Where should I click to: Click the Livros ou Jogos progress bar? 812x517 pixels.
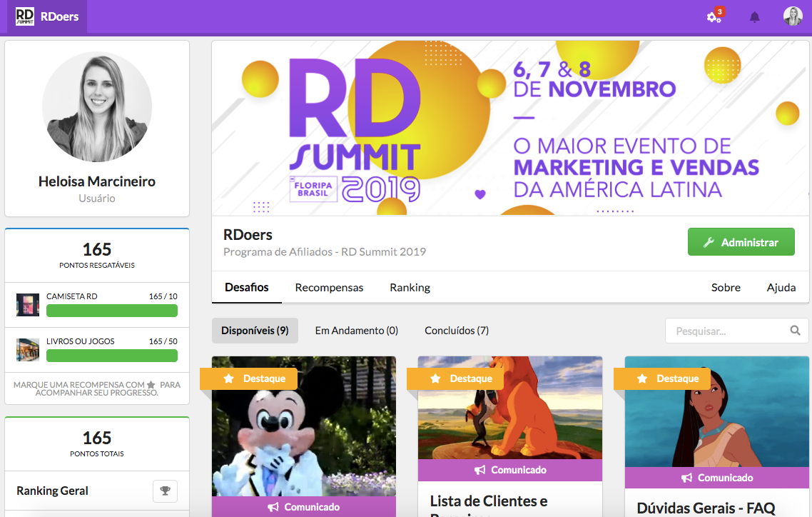coord(112,356)
